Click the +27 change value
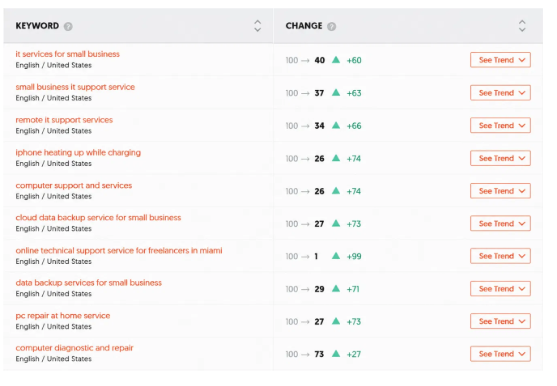 [x=354, y=354]
